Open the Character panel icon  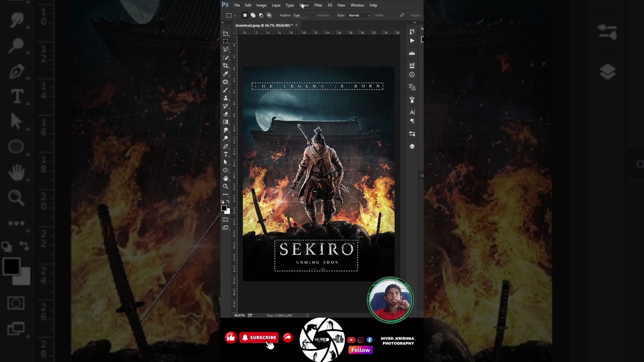[412, 113]
